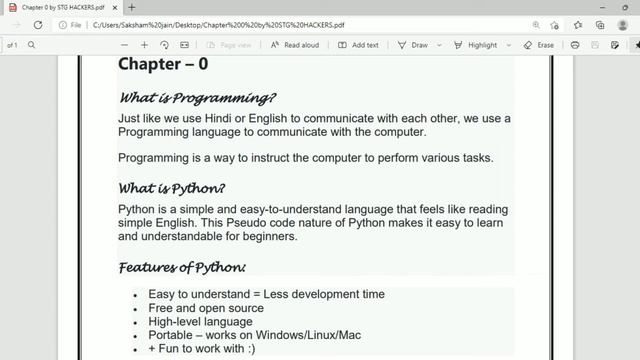Zoom out the PDF view
The width and height of the screenshot is (640, 360).
(x=124, y=45)
